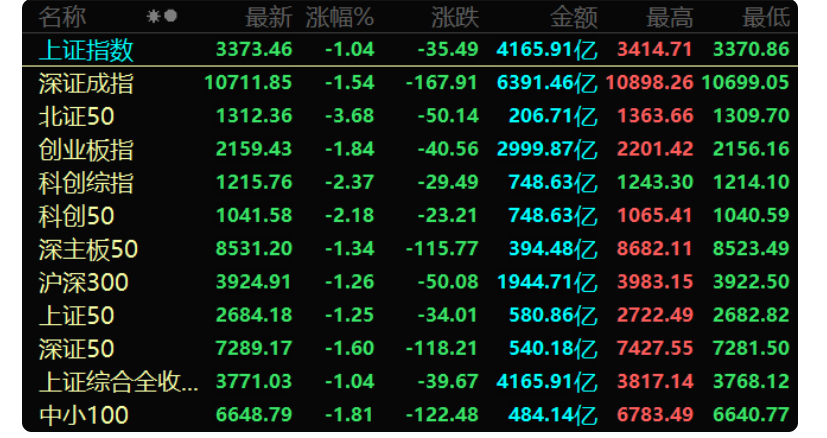Click 北证50 amount 206.71亿

point(553,116)
